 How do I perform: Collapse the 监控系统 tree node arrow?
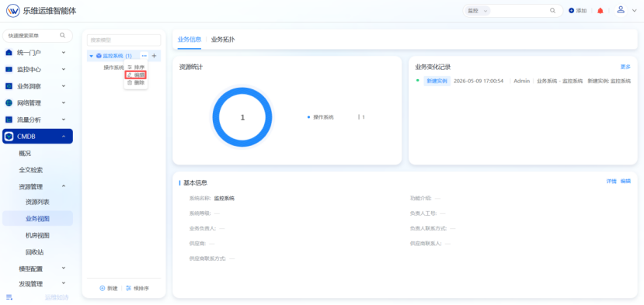pyautogui.click(x=91, y=56)
